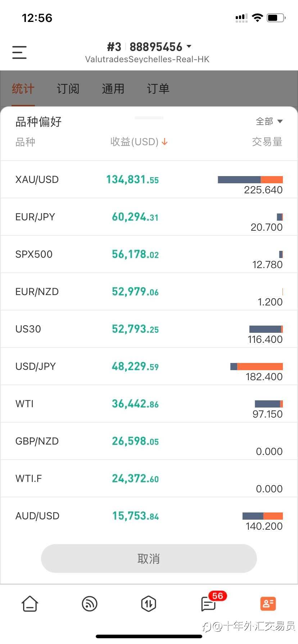298x644 pixels.
Task: Open the 统计 tab
Action: click(23, 89)
